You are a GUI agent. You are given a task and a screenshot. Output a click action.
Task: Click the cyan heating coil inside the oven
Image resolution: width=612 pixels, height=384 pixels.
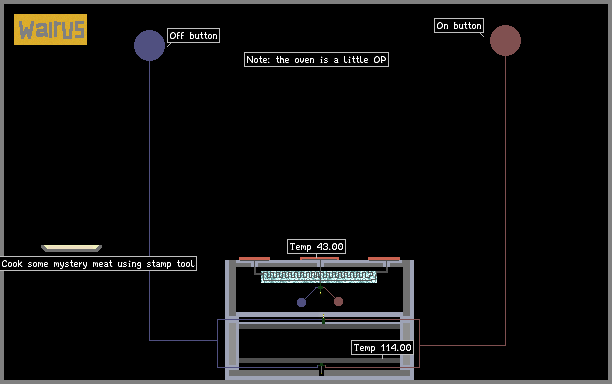(x=319, y=277)
